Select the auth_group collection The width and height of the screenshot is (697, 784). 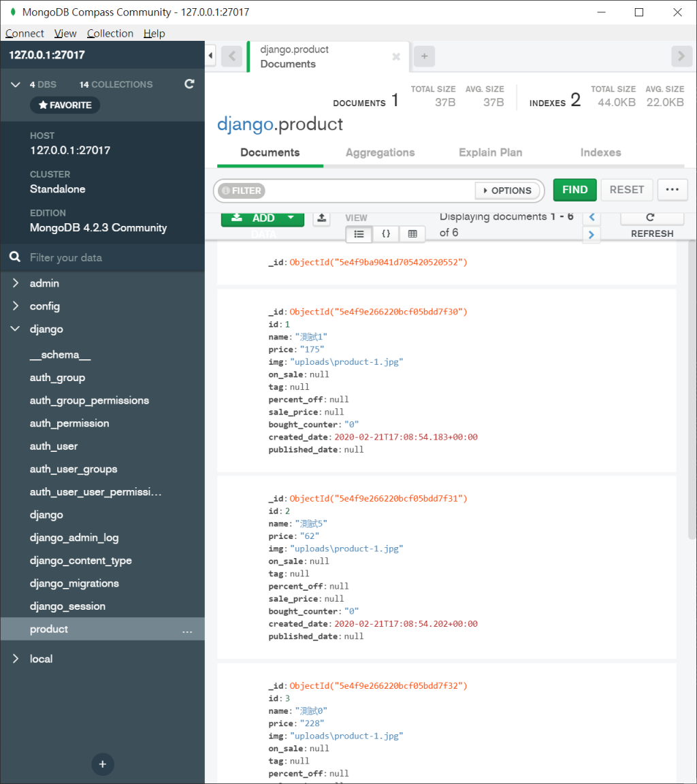(57, 378)
